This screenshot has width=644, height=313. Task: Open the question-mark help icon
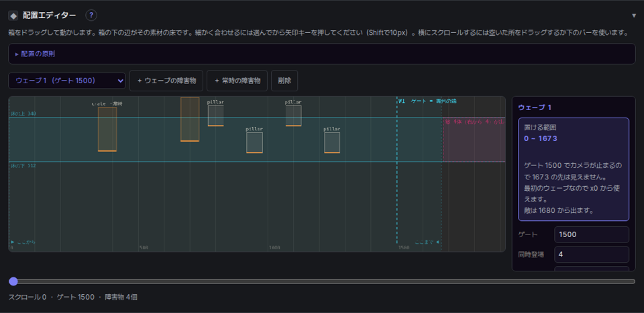(x=91, y=15)
